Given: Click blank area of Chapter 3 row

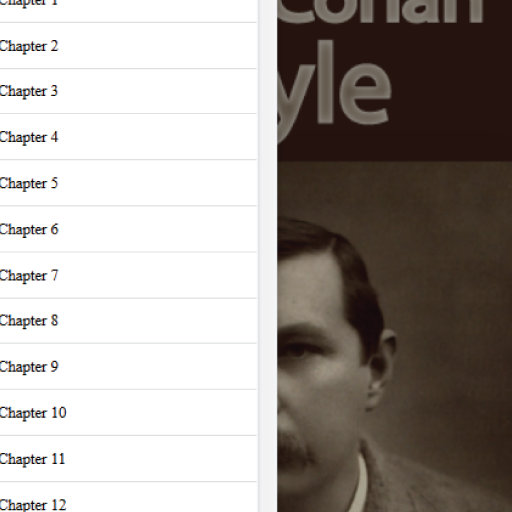Looking at the screenshot, I should pyautogui.click(x=157, y=91).
